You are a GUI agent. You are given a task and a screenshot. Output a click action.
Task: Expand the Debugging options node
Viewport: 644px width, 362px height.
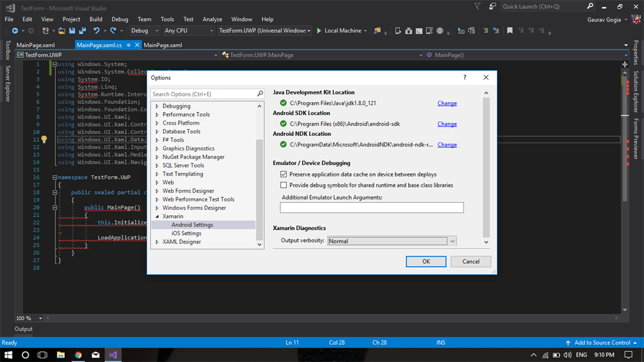point(157,106)
